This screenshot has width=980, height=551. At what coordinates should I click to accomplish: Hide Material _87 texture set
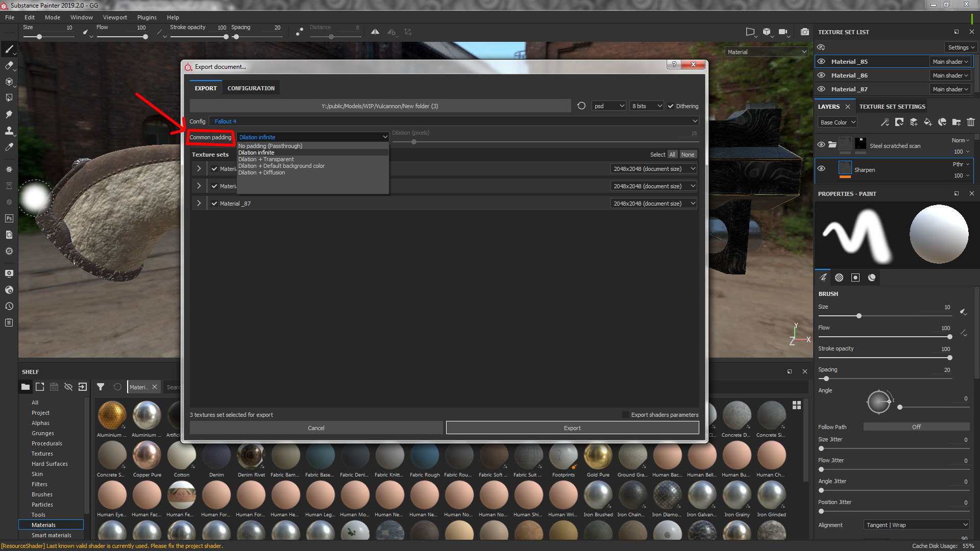[x=821, y=89]
